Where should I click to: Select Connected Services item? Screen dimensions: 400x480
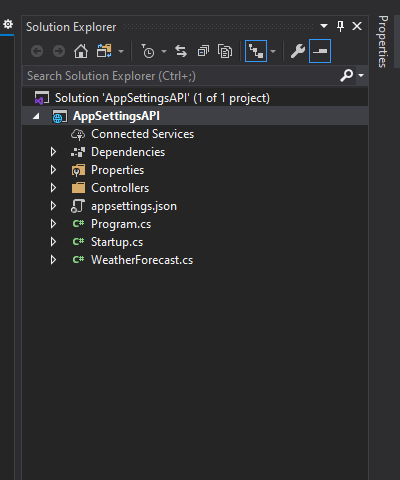142,134
